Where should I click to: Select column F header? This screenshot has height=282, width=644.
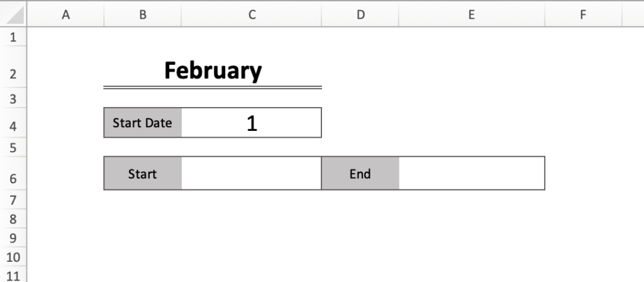tap(583, 14)
